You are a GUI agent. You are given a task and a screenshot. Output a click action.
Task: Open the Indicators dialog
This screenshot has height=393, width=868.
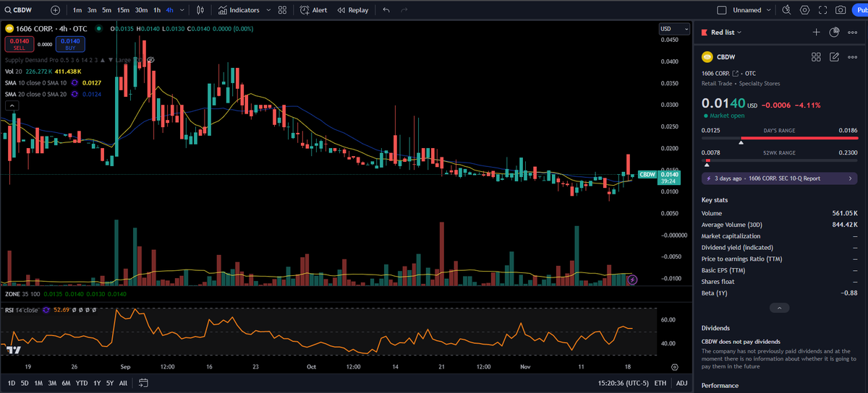pyautogui.click(x=238, y=10)
